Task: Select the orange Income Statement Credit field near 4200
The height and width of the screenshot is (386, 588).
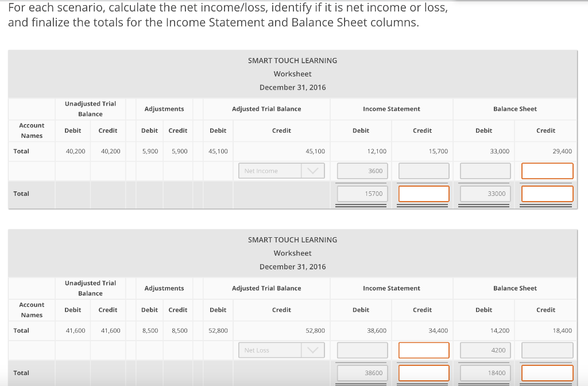Action: point(423,350)
